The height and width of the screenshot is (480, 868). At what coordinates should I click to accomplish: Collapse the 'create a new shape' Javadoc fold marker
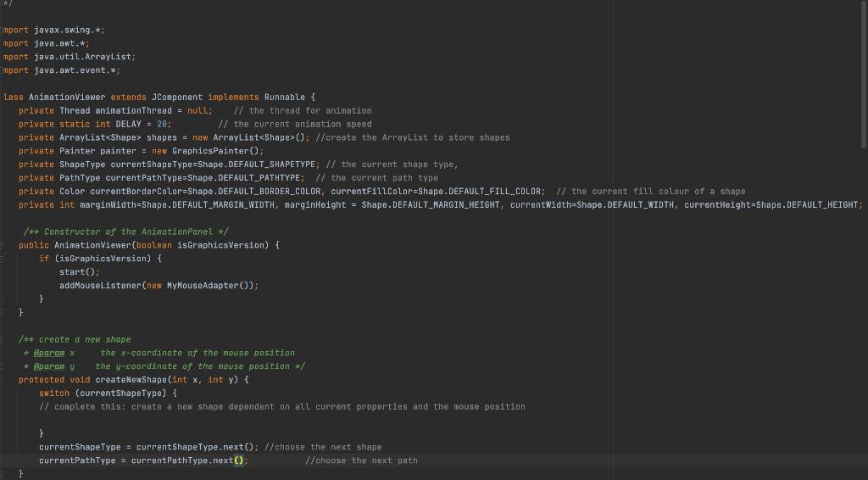tap(2, 339)
